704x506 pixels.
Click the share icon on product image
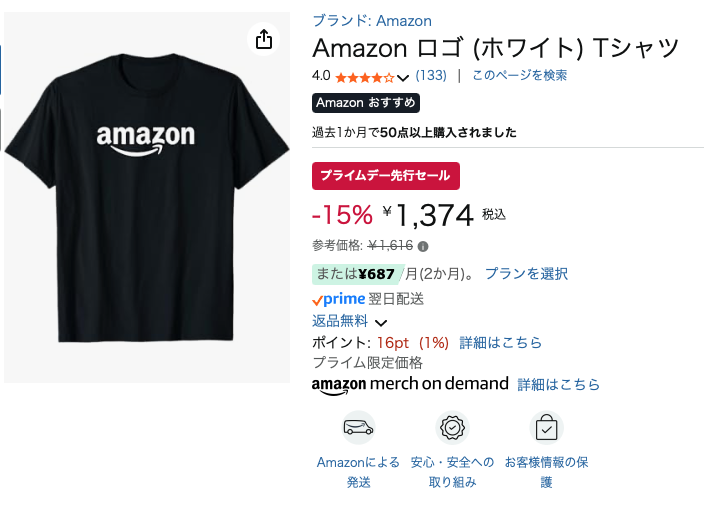pos(263,39)
